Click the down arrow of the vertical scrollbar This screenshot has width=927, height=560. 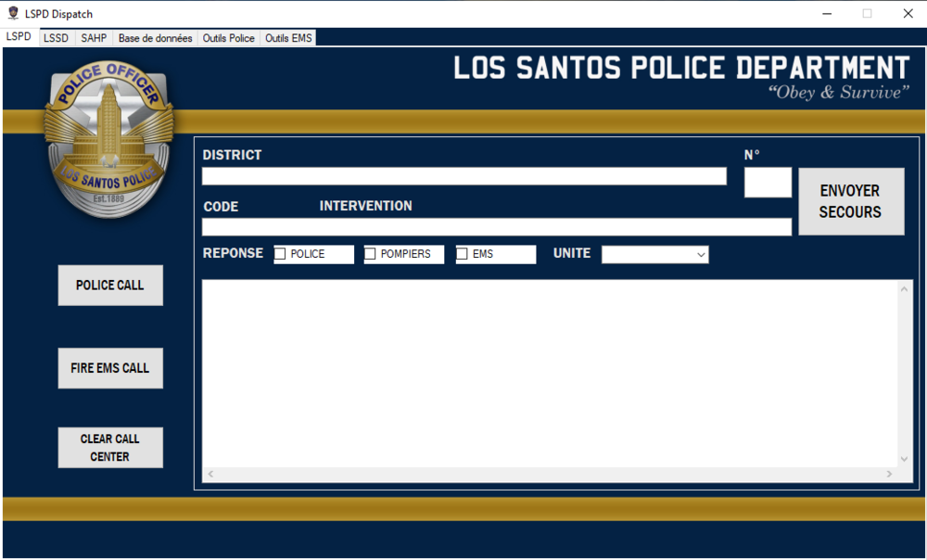click(904, 458)
